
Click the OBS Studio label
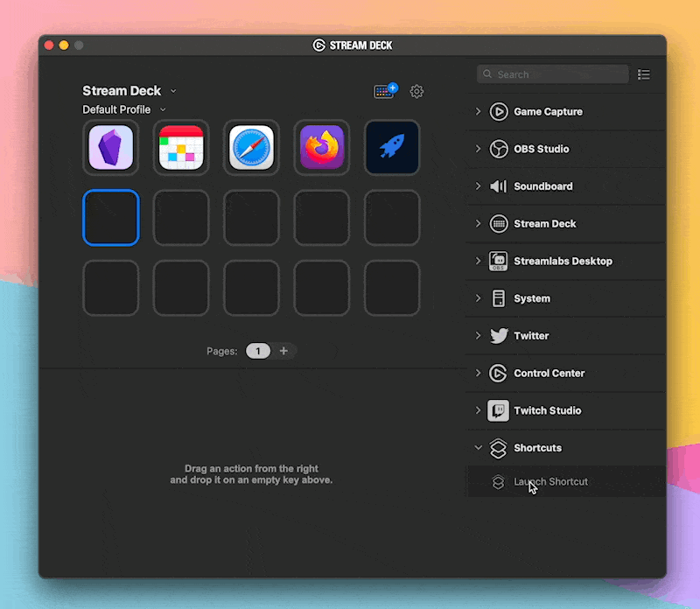tap(542, 149)
